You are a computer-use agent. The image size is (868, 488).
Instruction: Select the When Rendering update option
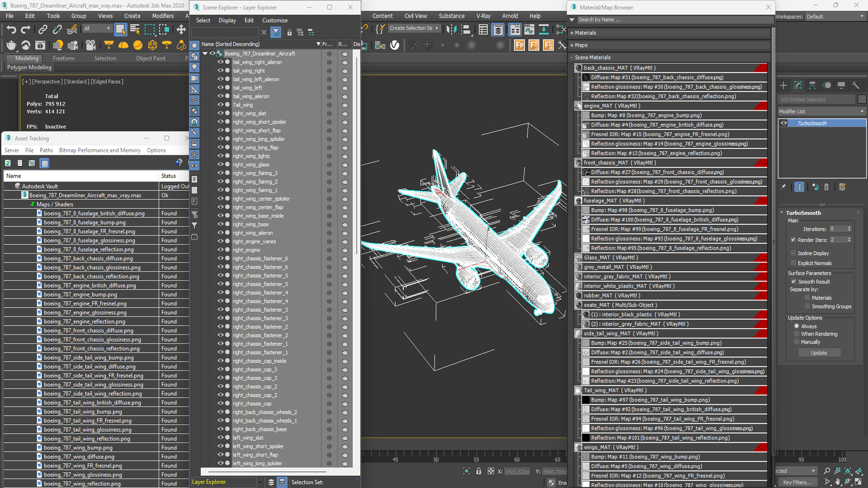click(797, 334)
